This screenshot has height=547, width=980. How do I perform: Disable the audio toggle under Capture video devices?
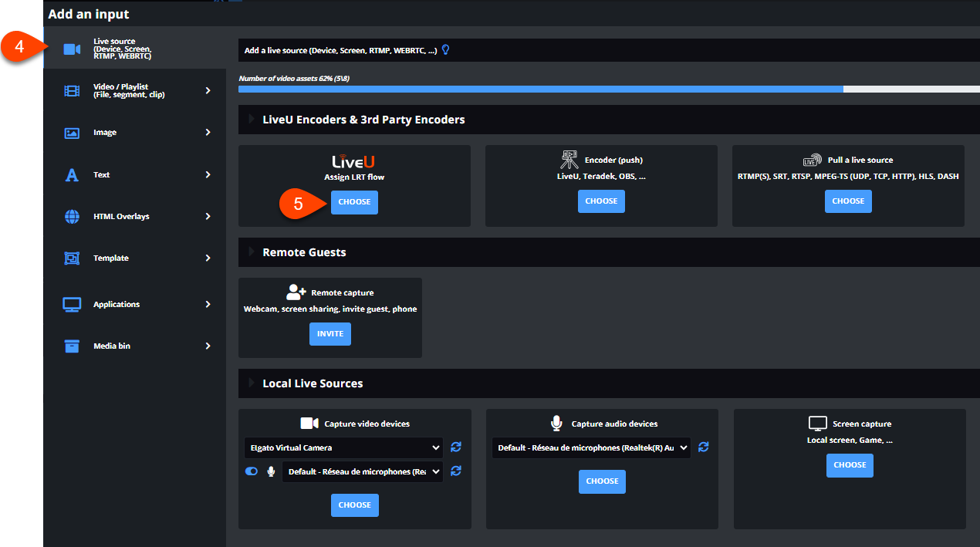251,471
